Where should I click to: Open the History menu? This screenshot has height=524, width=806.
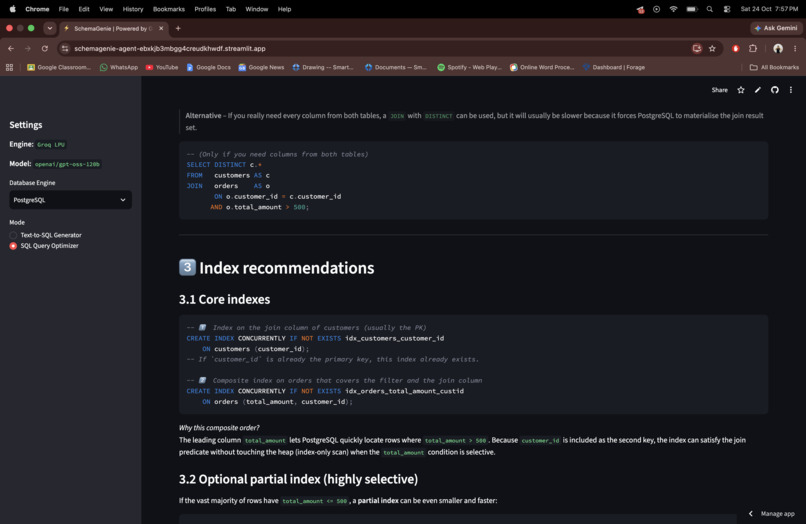point(133,9)
